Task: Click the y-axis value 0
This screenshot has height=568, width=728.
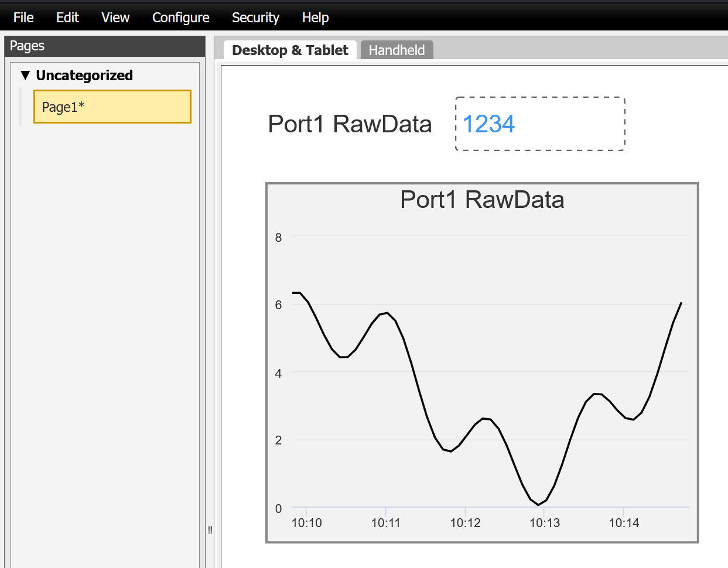Action: pyautogui.click(x=278, y=508)
